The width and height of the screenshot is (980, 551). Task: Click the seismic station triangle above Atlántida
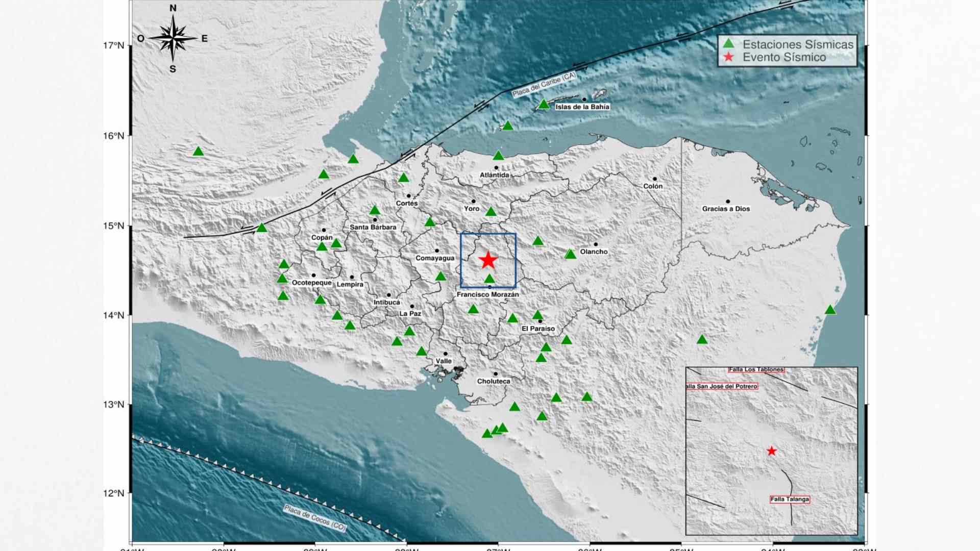[x=499, y=155]
